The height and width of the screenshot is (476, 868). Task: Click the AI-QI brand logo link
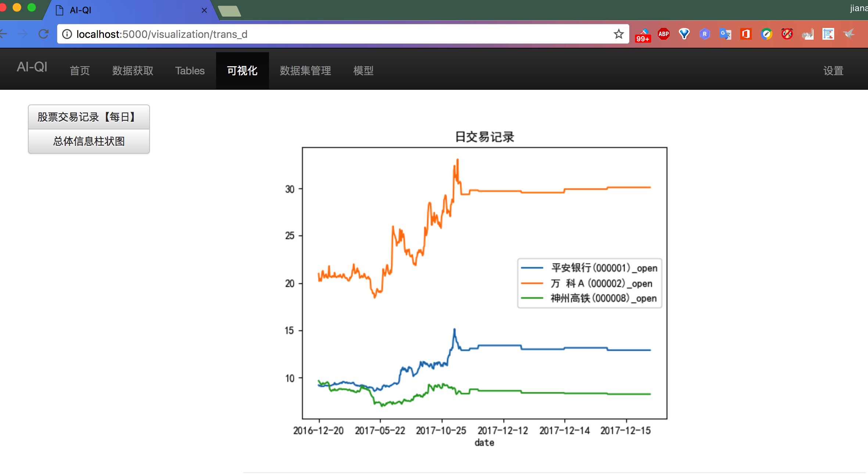coord(32,67)
